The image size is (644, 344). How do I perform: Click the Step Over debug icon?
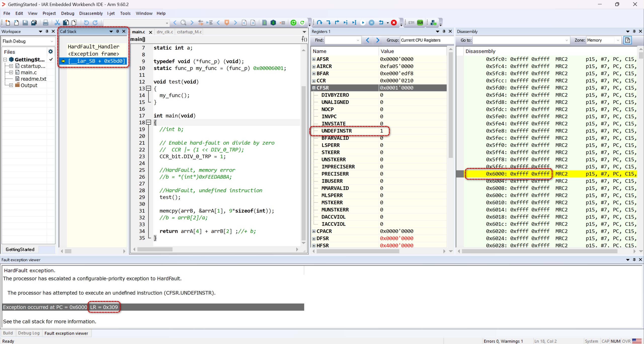[x=319, y=23]
